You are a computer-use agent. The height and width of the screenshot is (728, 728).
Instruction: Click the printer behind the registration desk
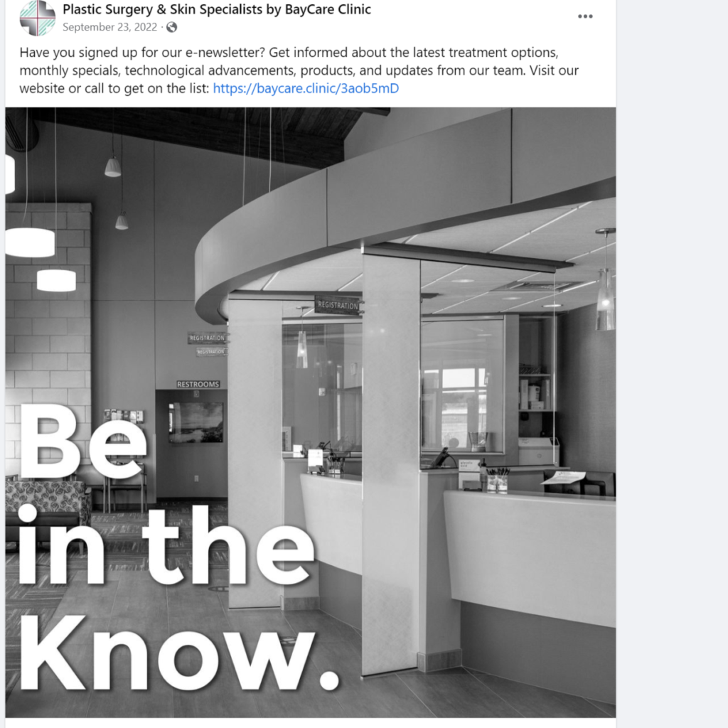coord(537,450)
